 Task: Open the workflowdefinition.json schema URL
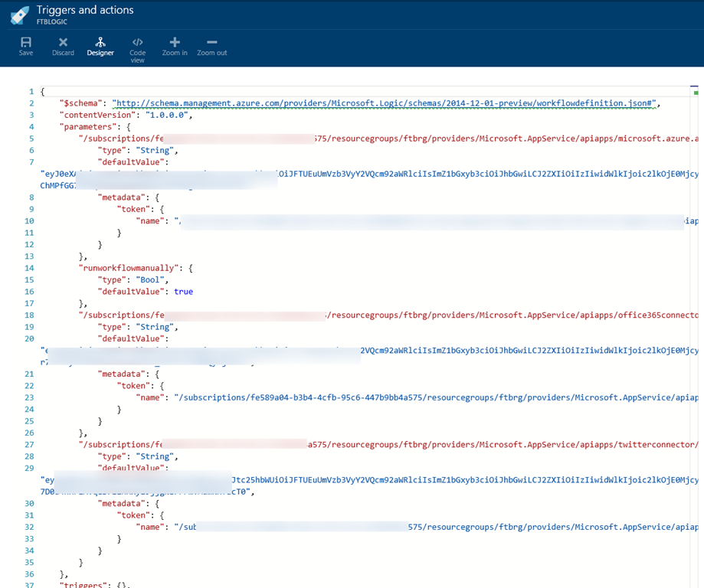385,103
